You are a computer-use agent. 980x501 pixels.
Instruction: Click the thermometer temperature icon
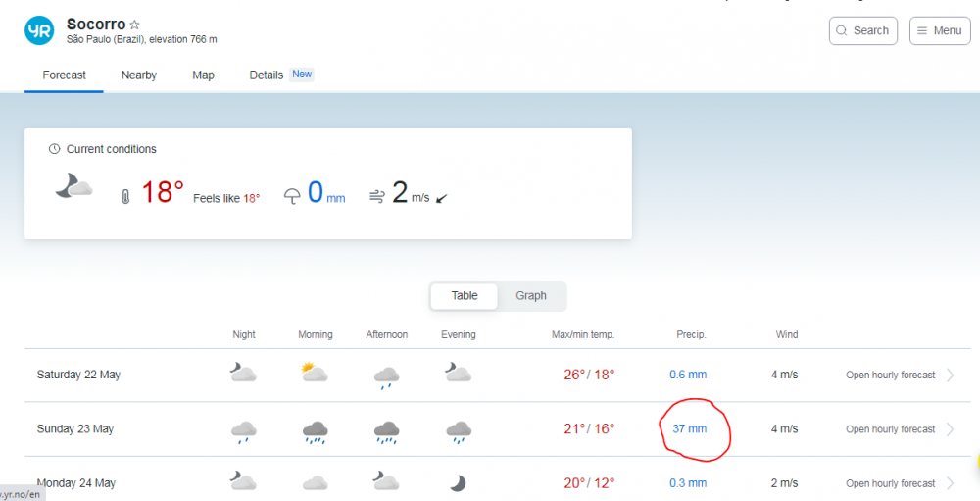click(x=125, y=196)
